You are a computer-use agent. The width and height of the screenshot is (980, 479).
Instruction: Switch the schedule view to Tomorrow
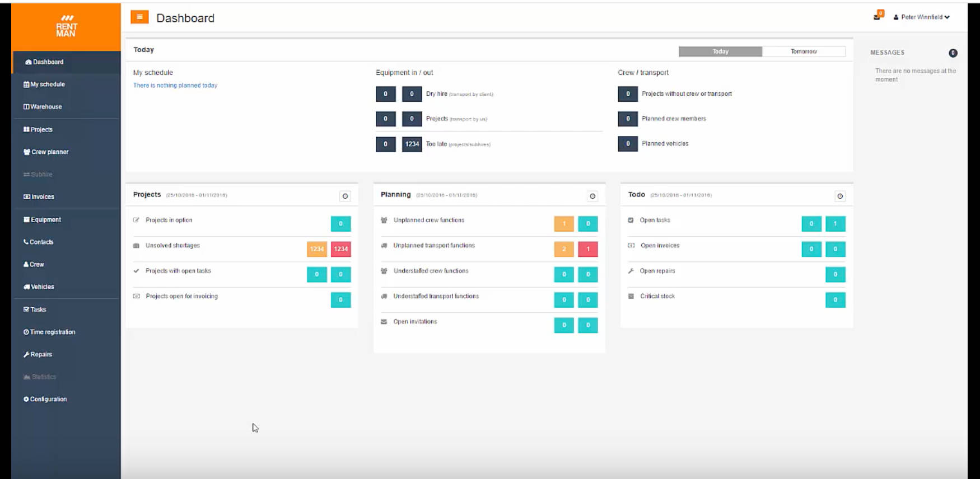pos(804,51)
